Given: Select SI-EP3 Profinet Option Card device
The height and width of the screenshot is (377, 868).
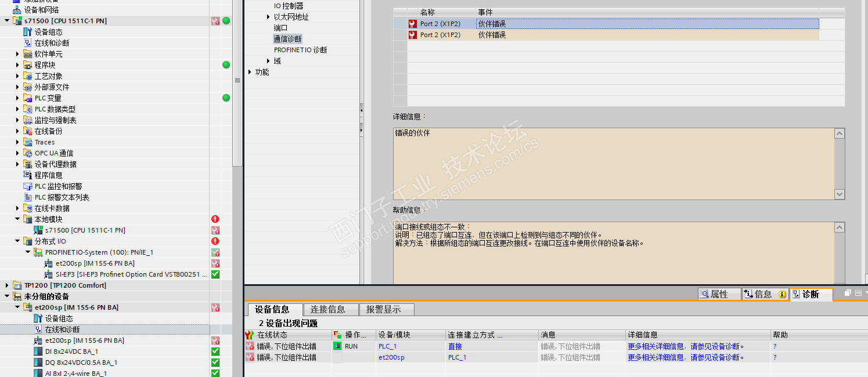Looking at the screenshot, I should point(131,274).
